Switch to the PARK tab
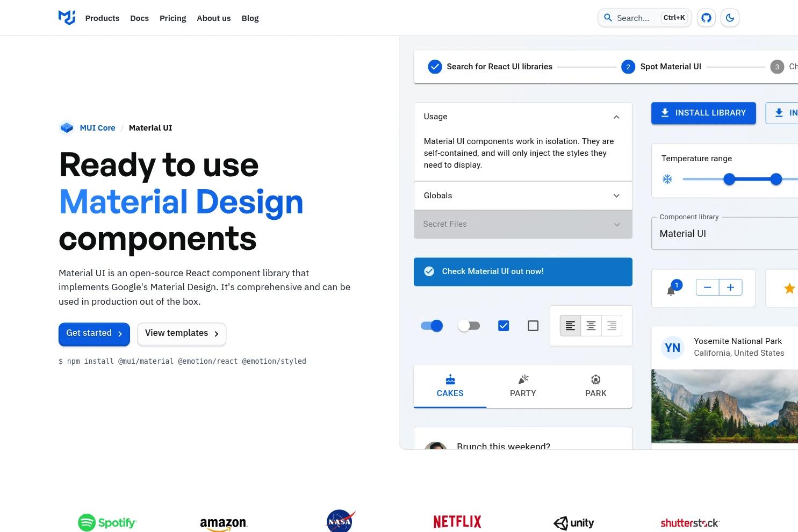This screenshot has width=798, height=532. (595, 386)
